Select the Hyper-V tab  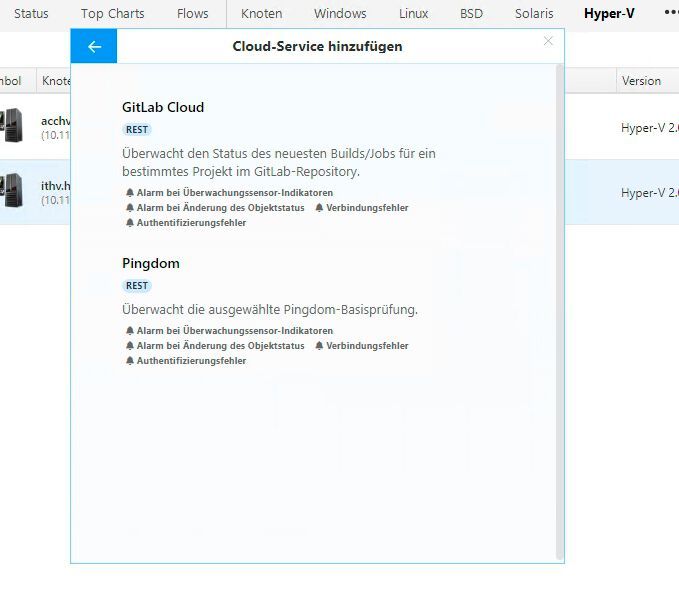pyautogui.click(x=609, y=13)
